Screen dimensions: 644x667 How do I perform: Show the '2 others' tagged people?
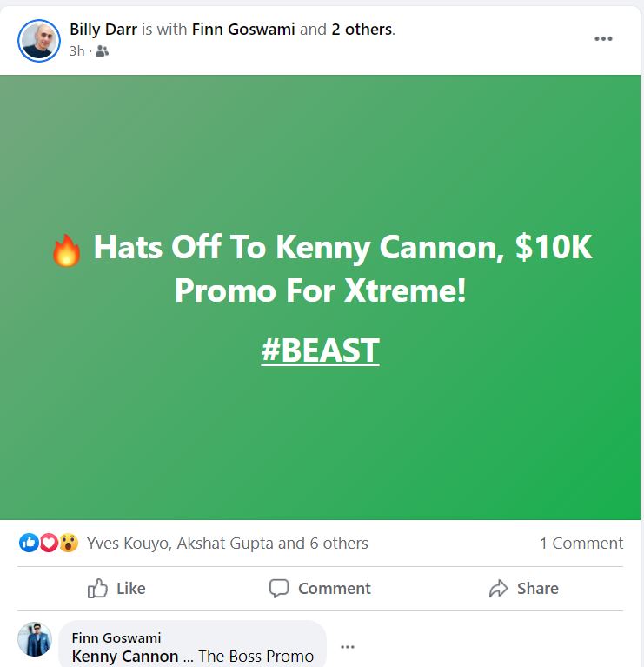(x=362, y=30)
